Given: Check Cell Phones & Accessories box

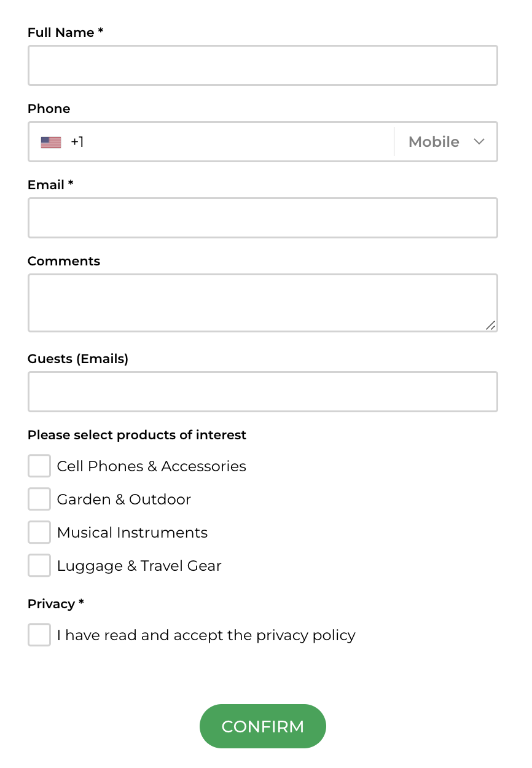Looking at the screenshot, I should (x=39, y=466).
